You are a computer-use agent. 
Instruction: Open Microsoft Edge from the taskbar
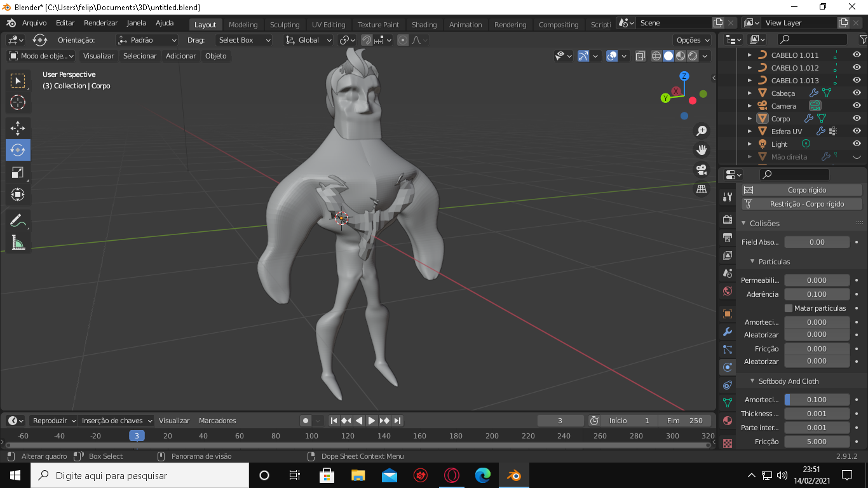tap(483, 475)
